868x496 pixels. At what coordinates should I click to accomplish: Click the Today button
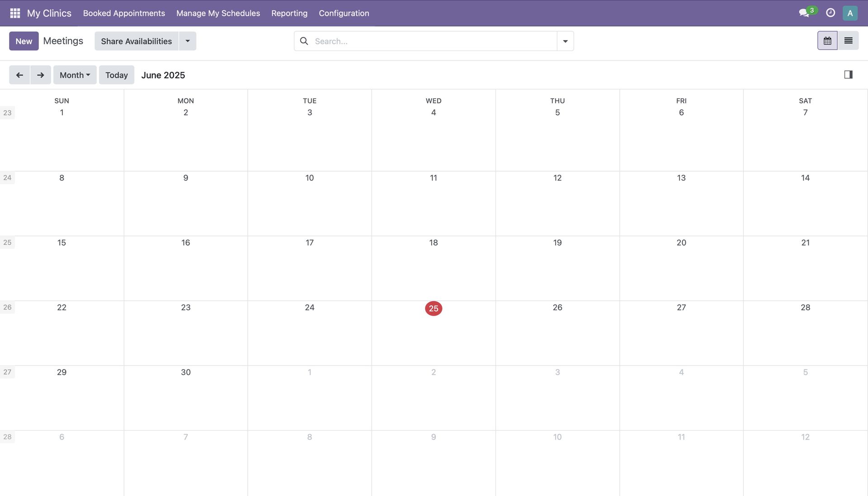tap(117, 75)
